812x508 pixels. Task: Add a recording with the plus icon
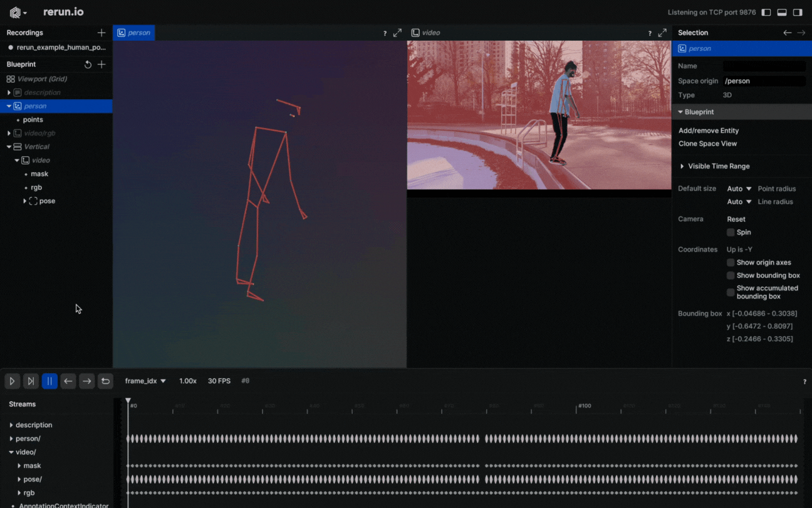(101, 33)
